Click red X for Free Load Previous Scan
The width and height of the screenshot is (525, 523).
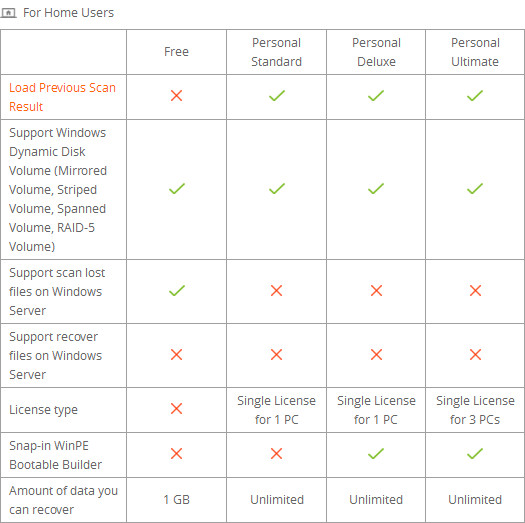click(x=176, y=96)
